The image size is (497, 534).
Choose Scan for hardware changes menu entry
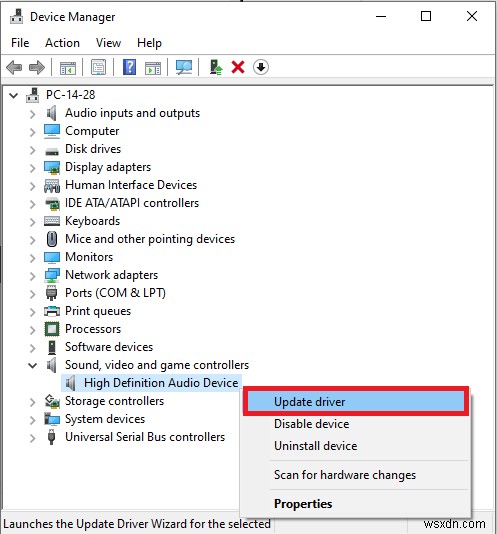[x=356, y=475]
